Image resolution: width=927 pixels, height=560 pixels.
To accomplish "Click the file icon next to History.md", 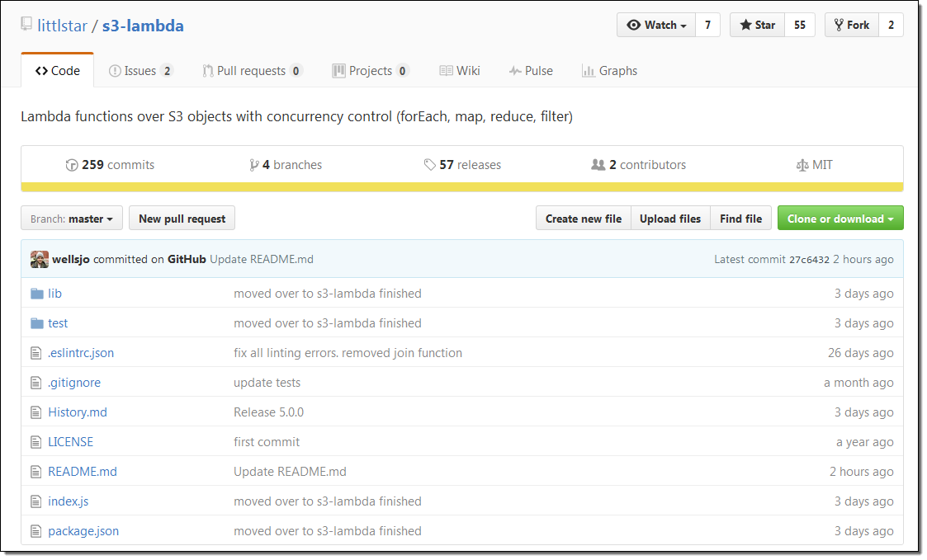I will pyautogui.click(x=36, y=412).
